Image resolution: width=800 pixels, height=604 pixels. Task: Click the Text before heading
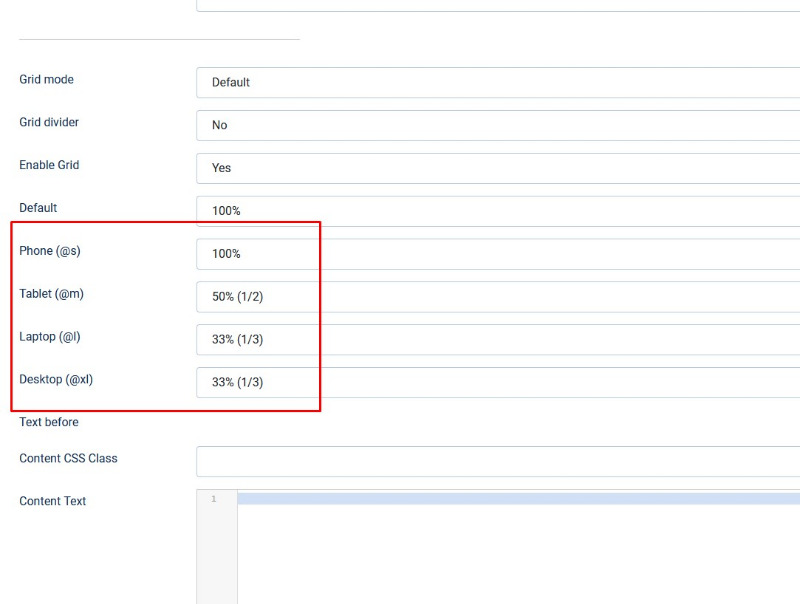tap(49, 422)
